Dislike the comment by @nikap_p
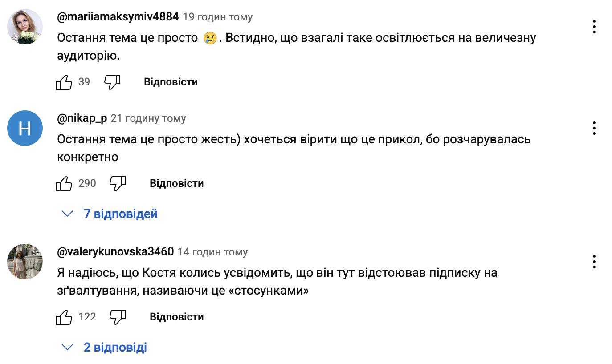 [x=118, y=184]
